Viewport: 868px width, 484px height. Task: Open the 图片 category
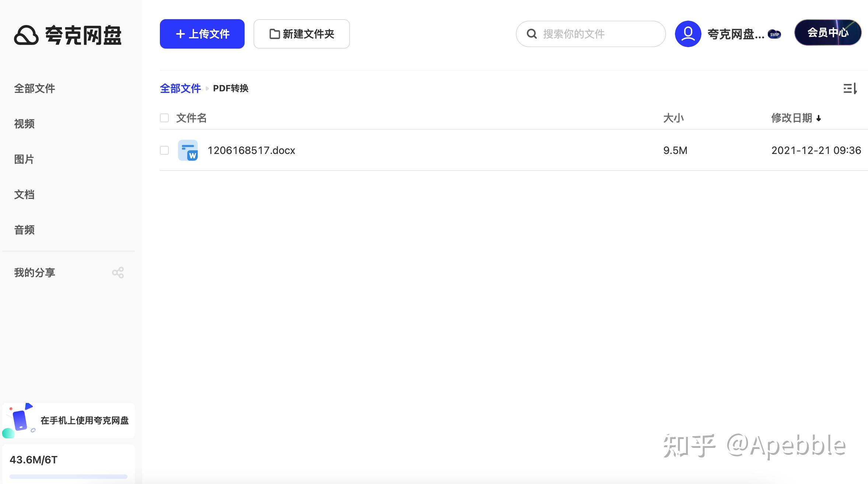tap(24, 159)
